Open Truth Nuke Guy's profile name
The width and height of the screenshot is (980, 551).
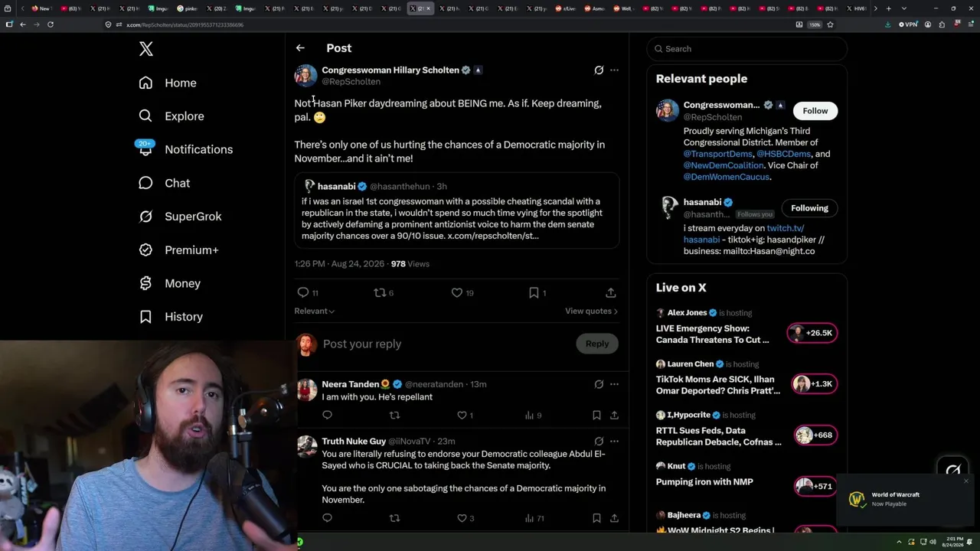coord(354,442)
